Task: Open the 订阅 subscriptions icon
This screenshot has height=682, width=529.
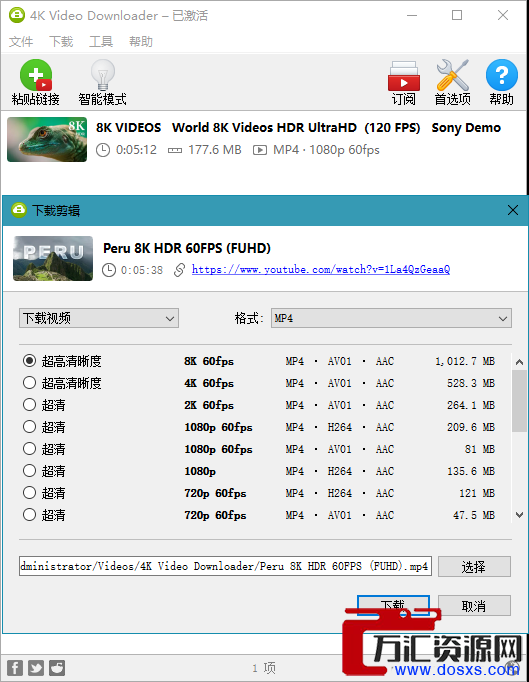Action: point(404,76)
